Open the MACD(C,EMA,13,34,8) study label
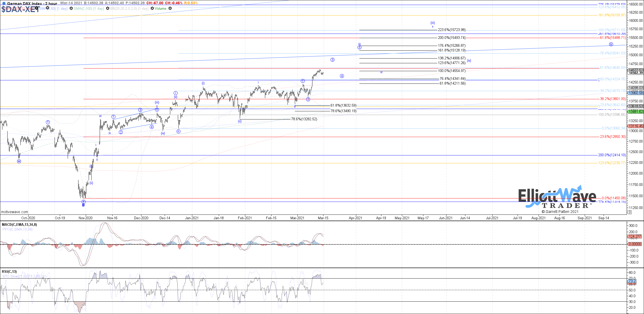Viewport: 644px width, 314px height. point(19,225)
